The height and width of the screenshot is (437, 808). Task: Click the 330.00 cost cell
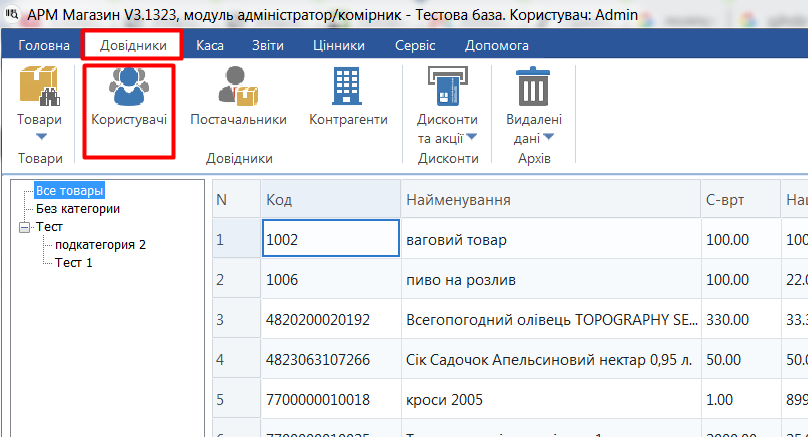point(741,320)
